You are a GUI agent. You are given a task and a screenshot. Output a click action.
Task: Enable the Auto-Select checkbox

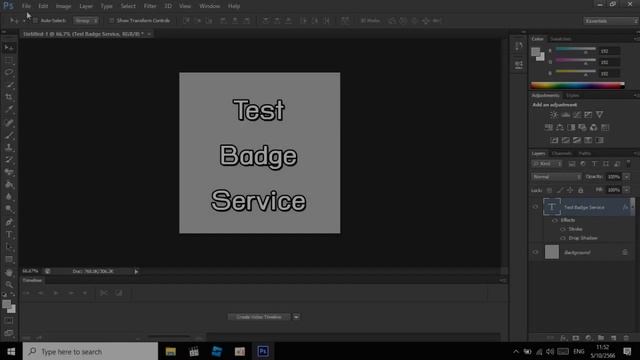pyautogui.click(x=36, y=20)
